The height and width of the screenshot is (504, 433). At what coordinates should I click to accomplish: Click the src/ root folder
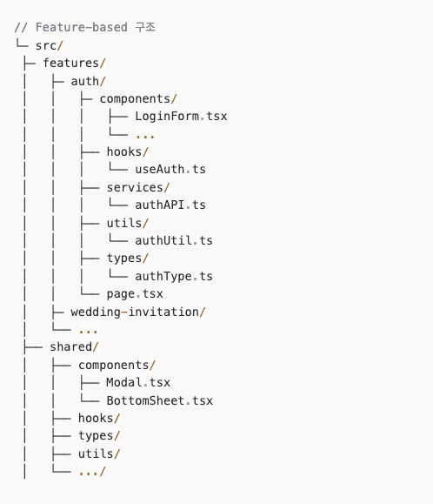pyautogui.click(x=49, y=45)
